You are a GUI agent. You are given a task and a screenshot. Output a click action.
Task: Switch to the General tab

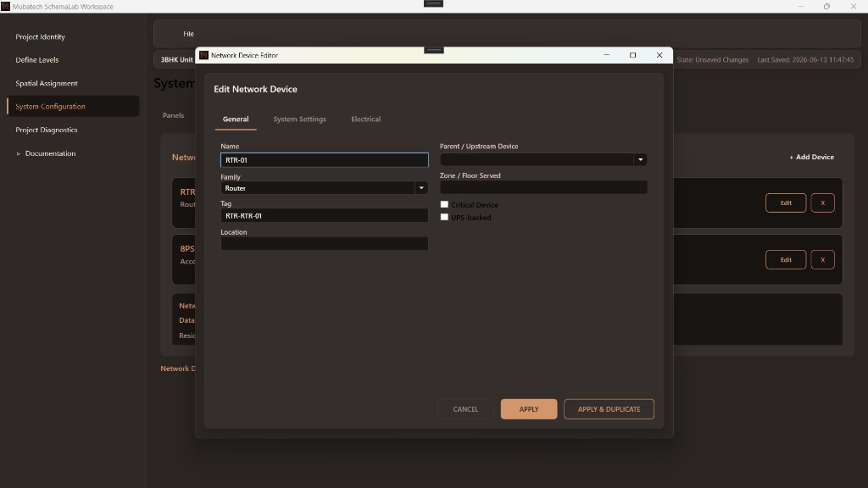[236, 119]
